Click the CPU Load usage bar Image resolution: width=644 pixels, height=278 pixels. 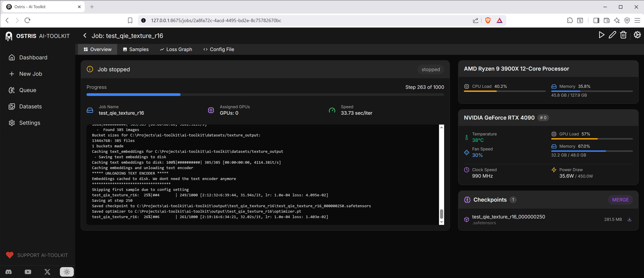point(505,91)
